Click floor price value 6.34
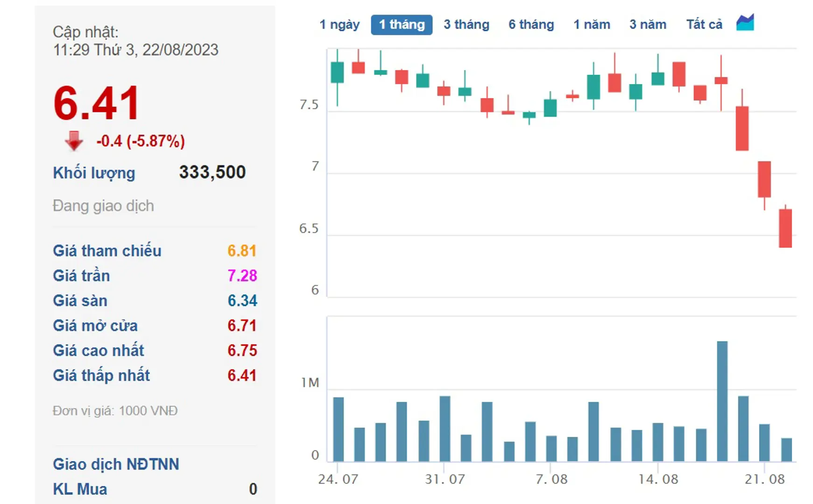This screenshot has height=504, width=813. click(x=242, y=301)
